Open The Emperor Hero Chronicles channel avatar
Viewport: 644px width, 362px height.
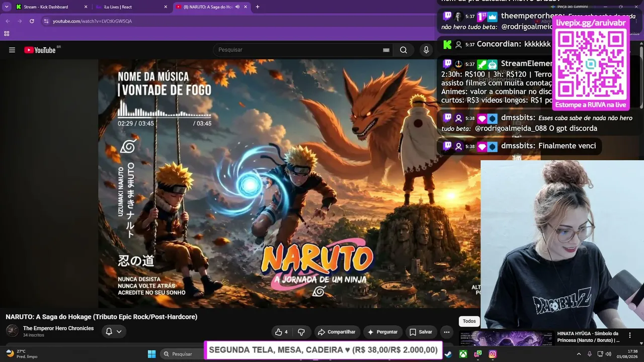click(x=12, y=331)
